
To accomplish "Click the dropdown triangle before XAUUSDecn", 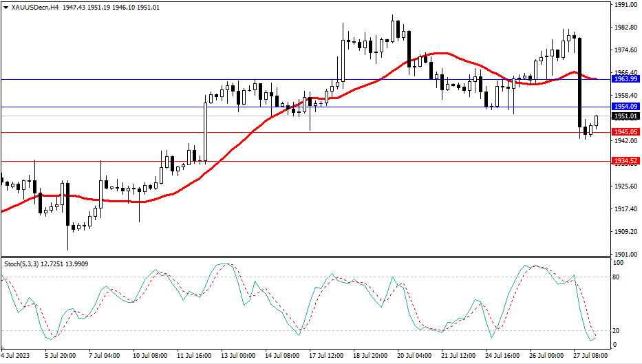I will click(x=6, y=7).
